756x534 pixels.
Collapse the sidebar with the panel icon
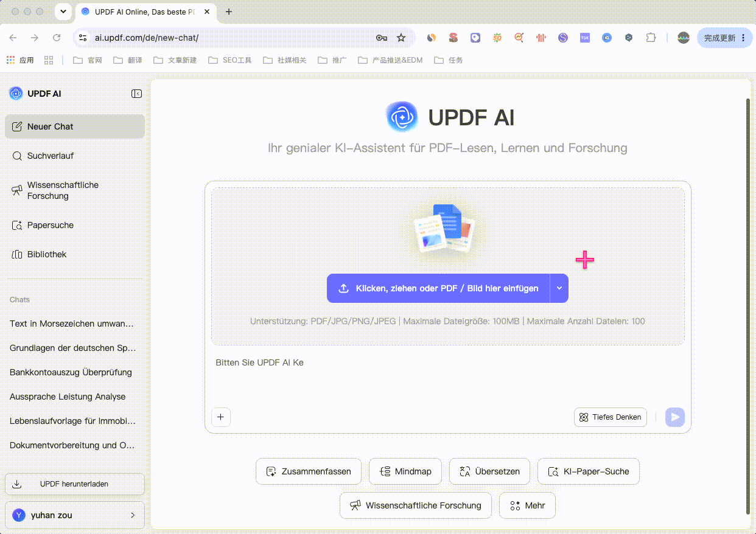(136, 94)
